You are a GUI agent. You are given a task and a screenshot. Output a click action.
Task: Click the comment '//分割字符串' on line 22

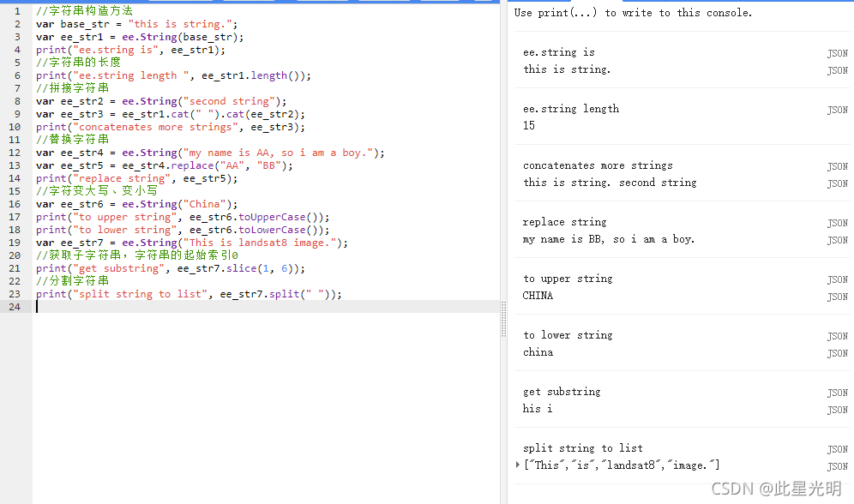72,281
